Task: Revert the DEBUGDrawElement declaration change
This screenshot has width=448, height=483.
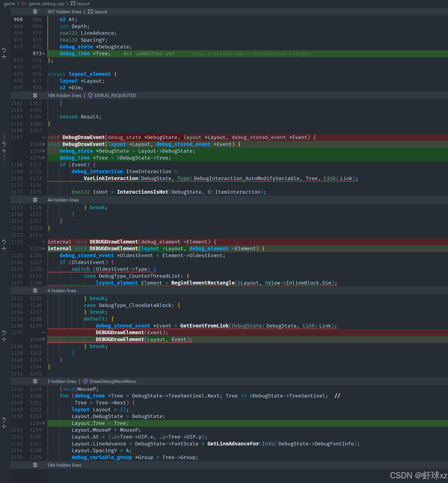Action: tap(4, 242)
